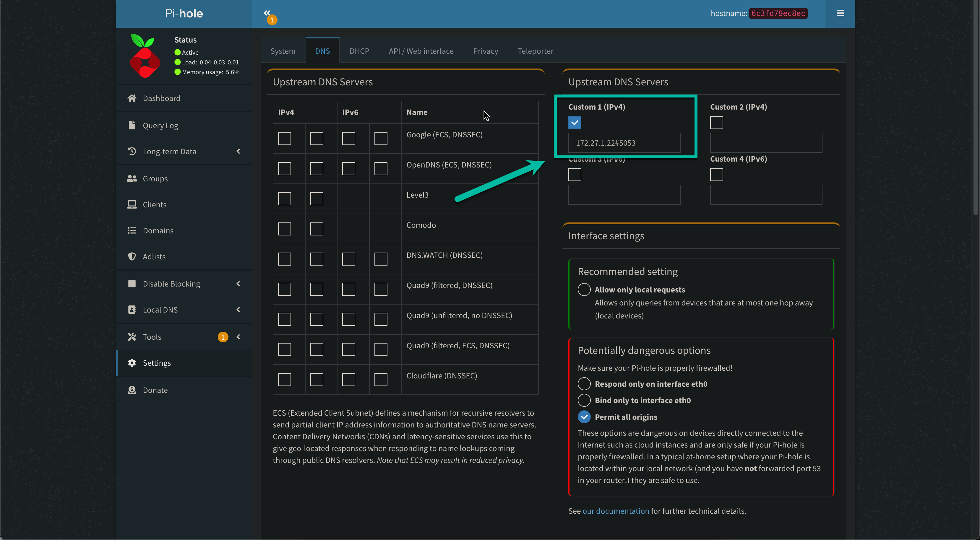Expand the Long-term Data submenu
The height and width of the screenshot is (540, 980).
point(238,151)
